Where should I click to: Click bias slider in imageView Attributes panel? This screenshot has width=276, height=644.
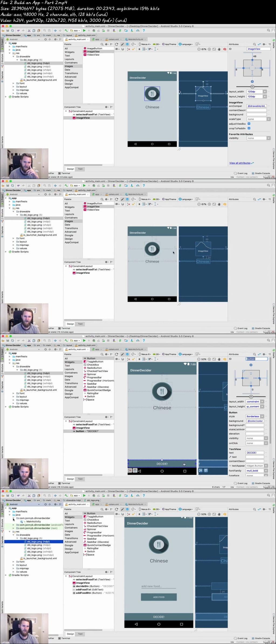(x=252, y=87)
